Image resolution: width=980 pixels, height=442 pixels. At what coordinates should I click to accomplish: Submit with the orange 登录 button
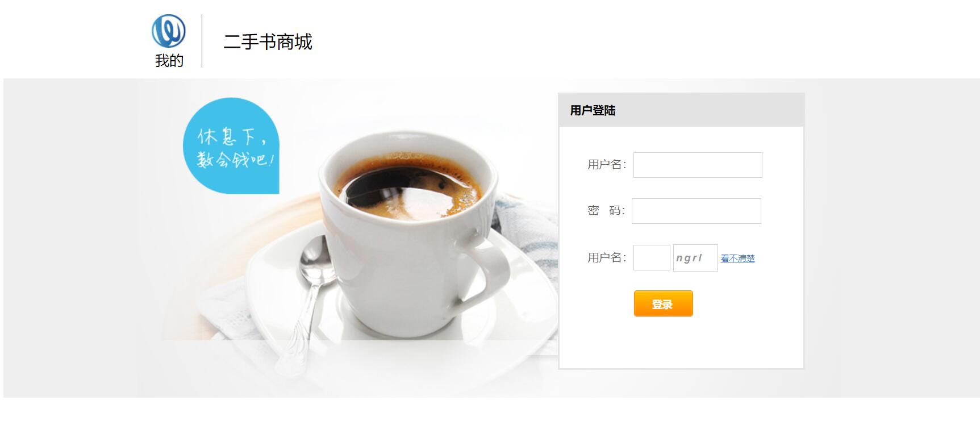tap(664, 303)
